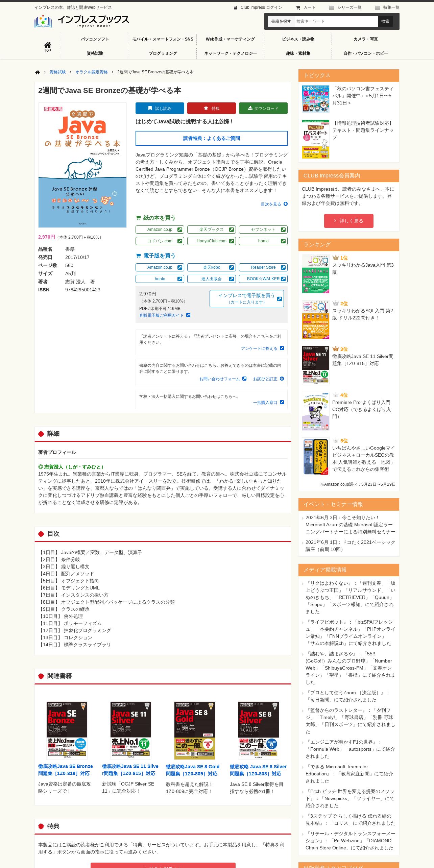Open プログラミング category menu
Viewport: 434px width, 868px height.
click(163, 53)
